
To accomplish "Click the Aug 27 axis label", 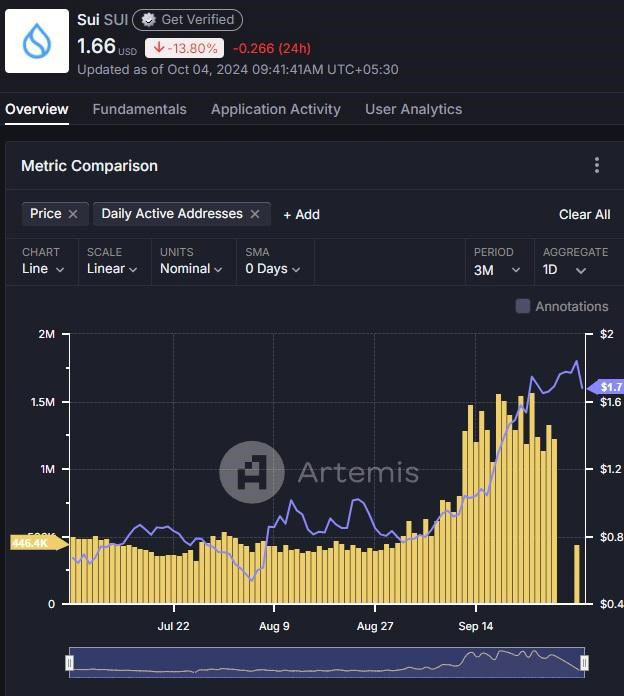I will coord(375,626).
